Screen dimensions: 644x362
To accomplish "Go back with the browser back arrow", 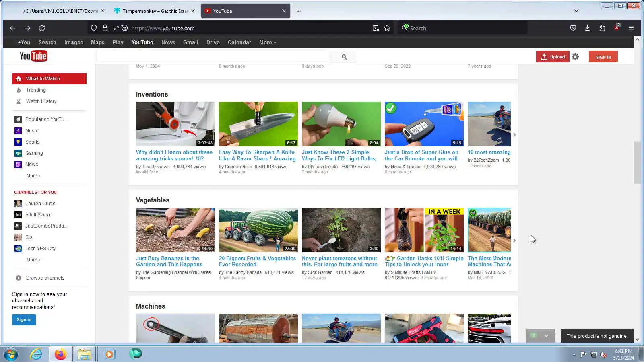I will coord(13,28).
